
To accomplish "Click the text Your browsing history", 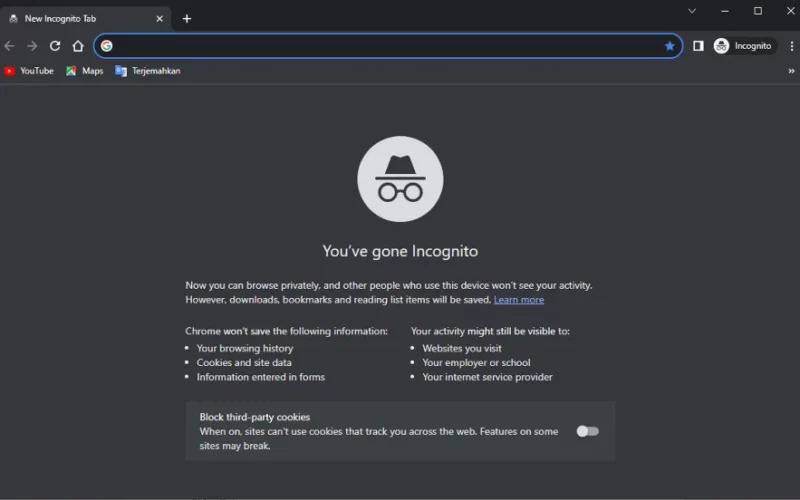I will point(245,348).
